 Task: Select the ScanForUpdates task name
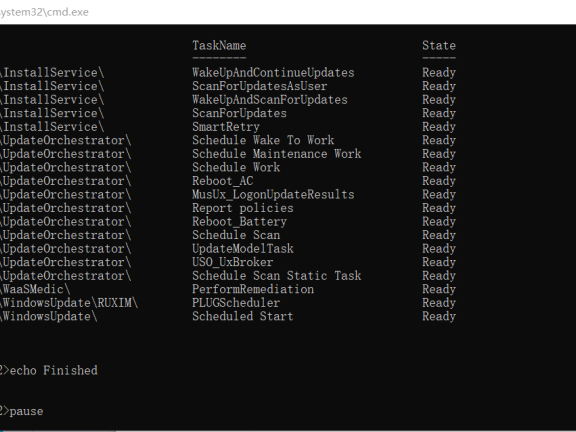239,113
